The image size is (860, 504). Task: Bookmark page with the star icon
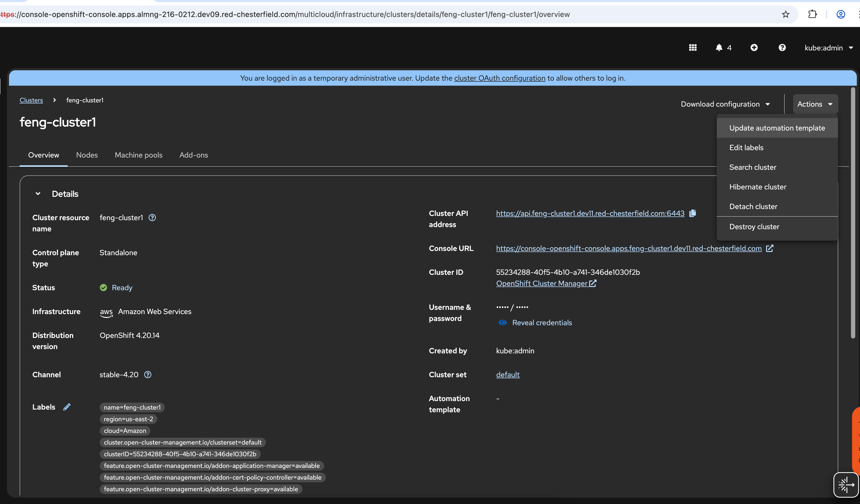click(786, 14)
